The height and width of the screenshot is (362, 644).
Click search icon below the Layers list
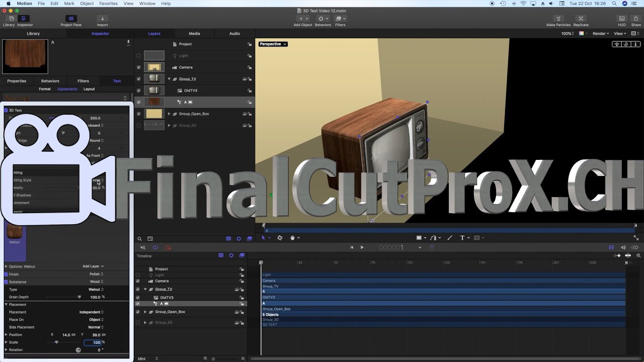[140, 239]
